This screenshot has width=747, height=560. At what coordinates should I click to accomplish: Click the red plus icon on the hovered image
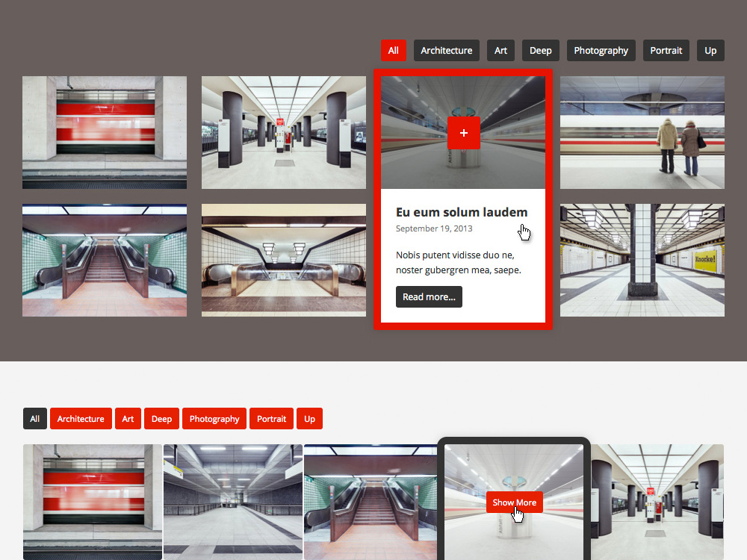[463, 133]
